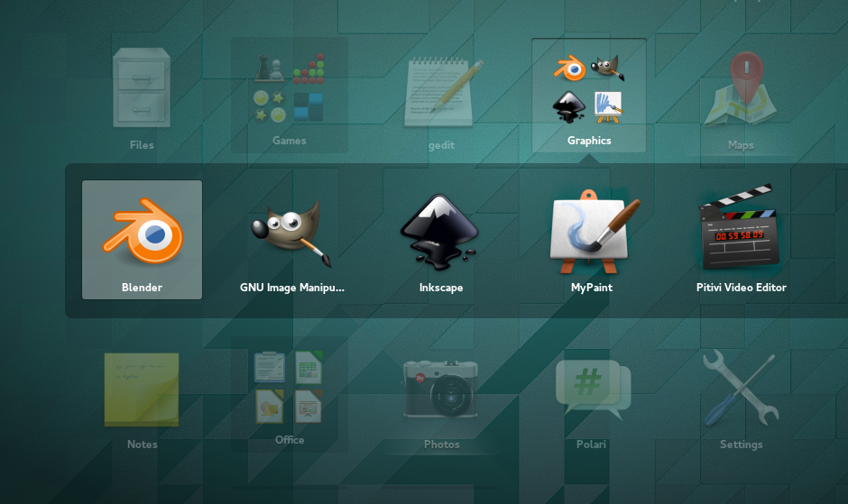Click the 'MyPaint' name label
The height and width of the screenshot is (504, 848).
pyautogui.click(x=592, y=288)
